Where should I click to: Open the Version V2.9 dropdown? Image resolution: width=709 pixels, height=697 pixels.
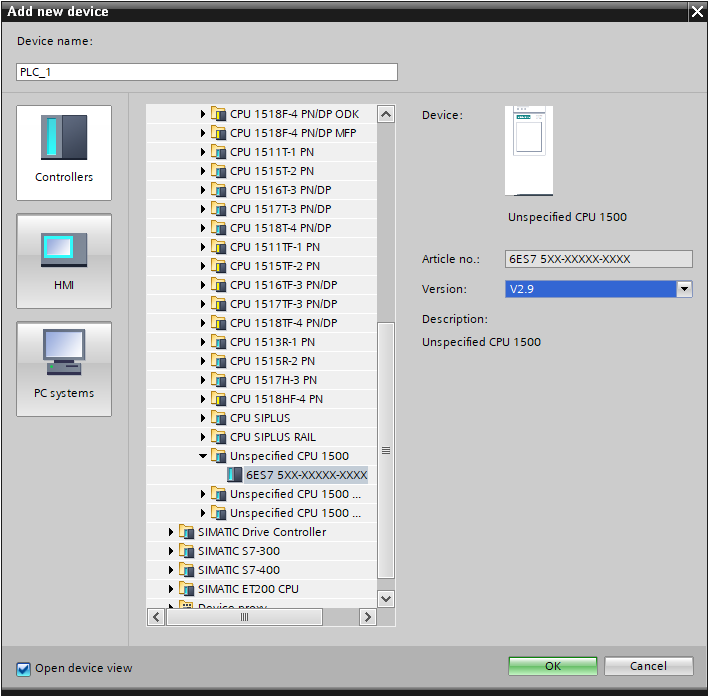click(684, 289)
